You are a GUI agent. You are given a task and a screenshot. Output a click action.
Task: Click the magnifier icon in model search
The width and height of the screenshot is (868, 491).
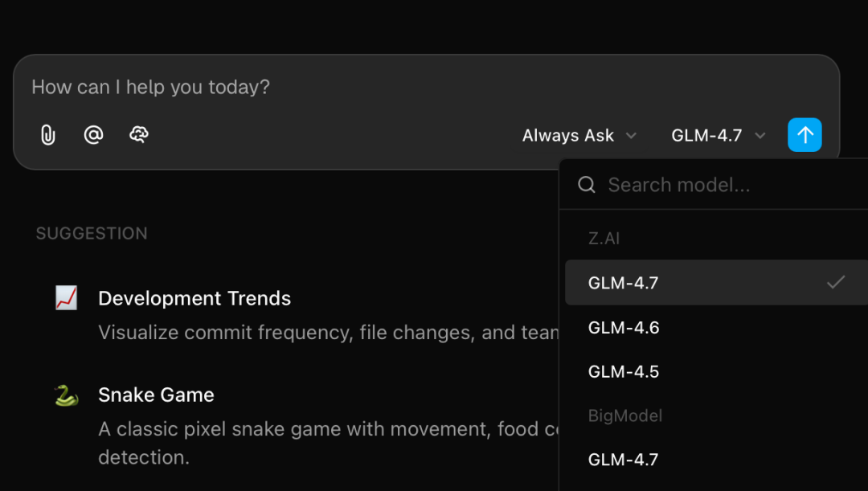click(587, 186)
